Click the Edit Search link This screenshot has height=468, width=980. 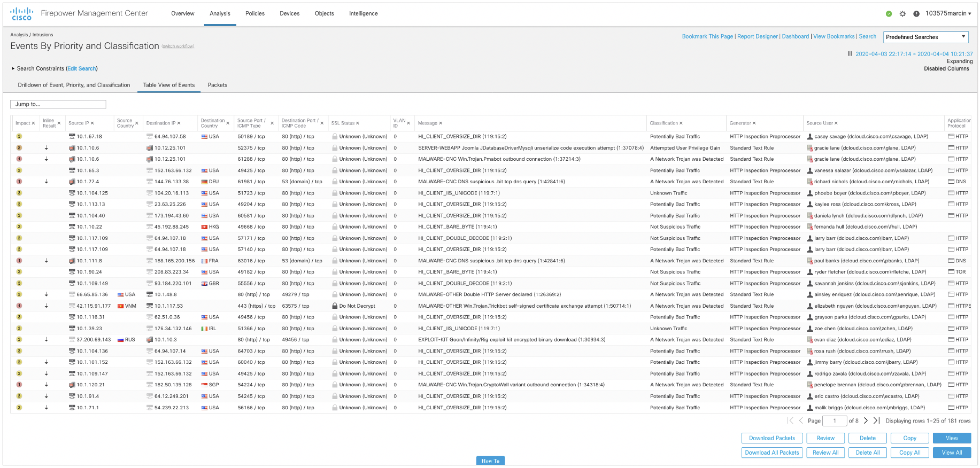82,69
